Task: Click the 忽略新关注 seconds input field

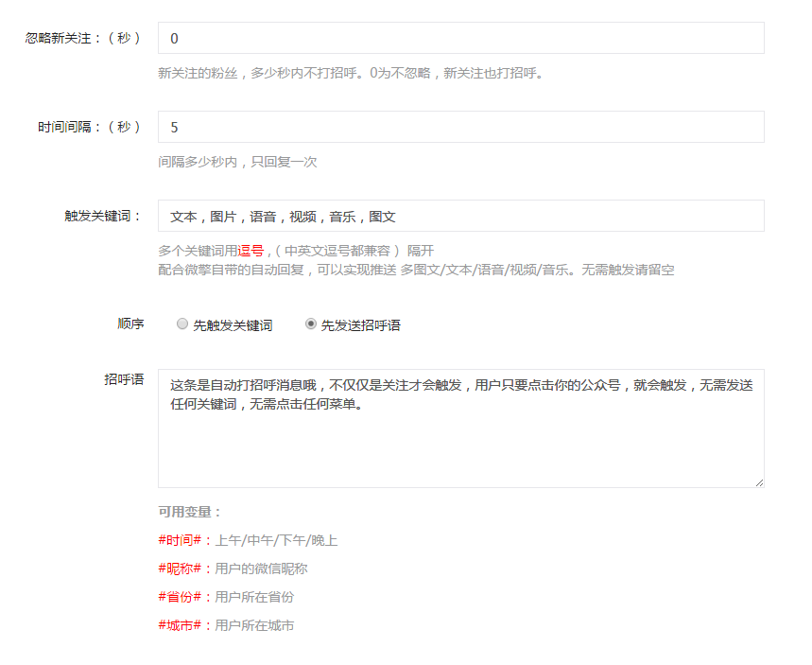Action: [460, 39]
